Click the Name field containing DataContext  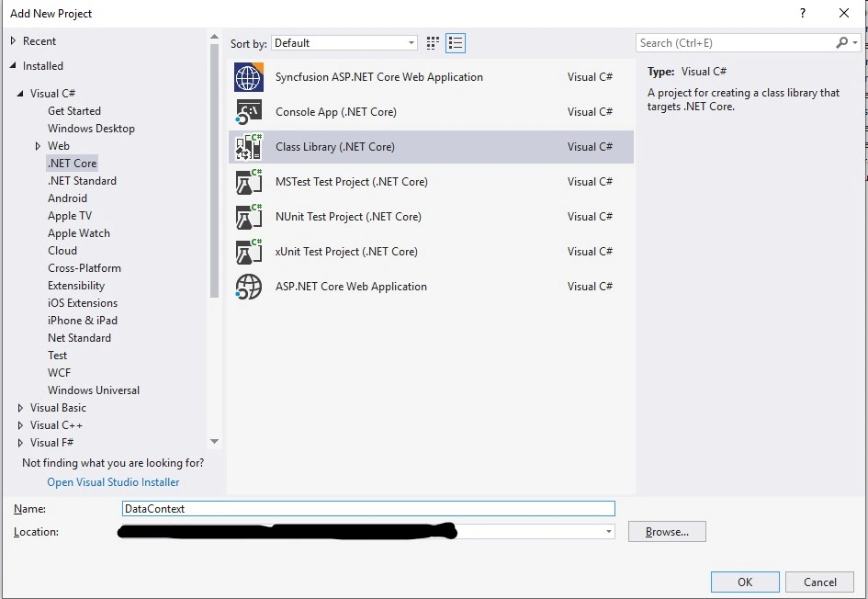click(x=368, y=509)
